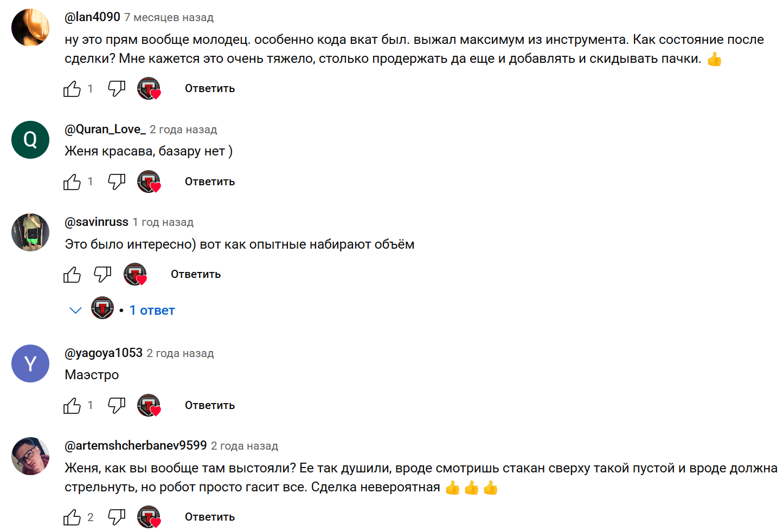
Task: Open the @Quran_Love_ channel link
Action: (105, 129)
